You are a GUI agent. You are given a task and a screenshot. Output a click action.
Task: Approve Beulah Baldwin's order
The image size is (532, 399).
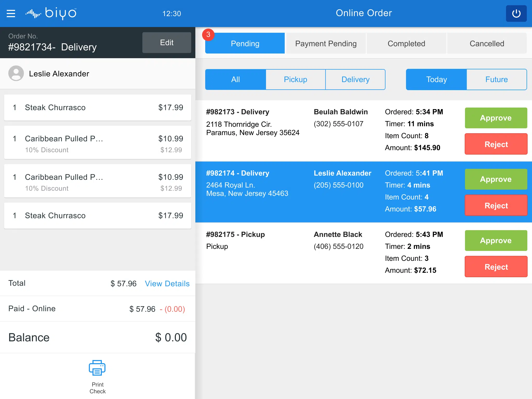(496, 118)
